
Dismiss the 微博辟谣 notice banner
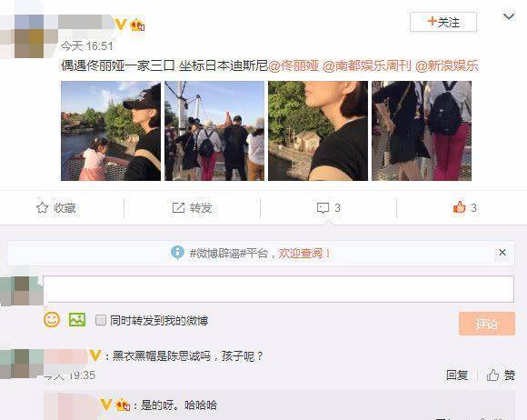pos(502,252)
